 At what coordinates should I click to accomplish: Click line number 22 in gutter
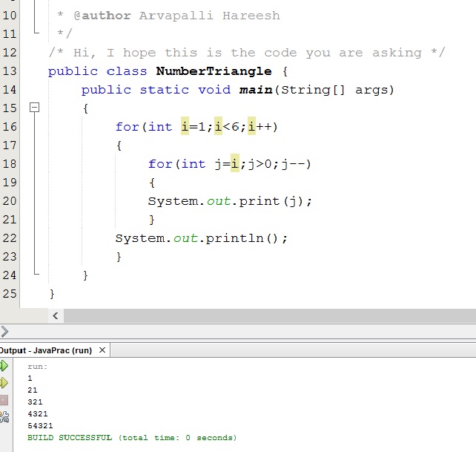point(10,238)
